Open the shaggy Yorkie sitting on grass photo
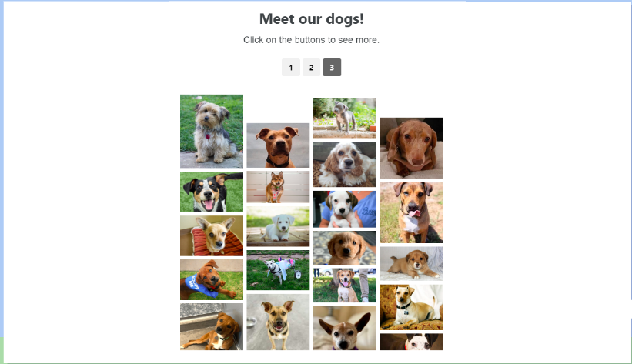632x364 pixels. tap(212, 131)
